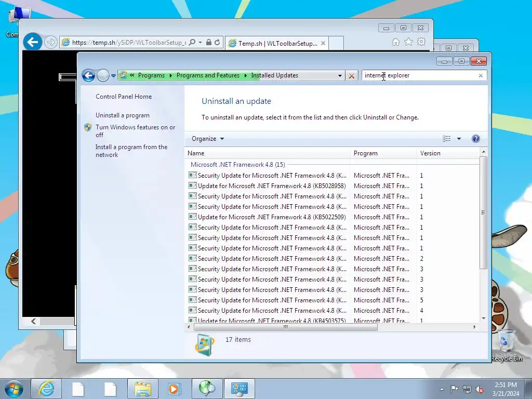Open Turn Windows features on or off
Viewport: 532px width, 399px height.
click(135, 131)
